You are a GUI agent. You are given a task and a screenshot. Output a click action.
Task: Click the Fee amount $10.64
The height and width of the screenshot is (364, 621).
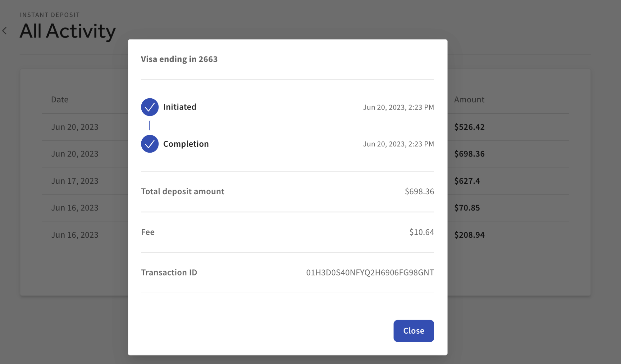422,232
